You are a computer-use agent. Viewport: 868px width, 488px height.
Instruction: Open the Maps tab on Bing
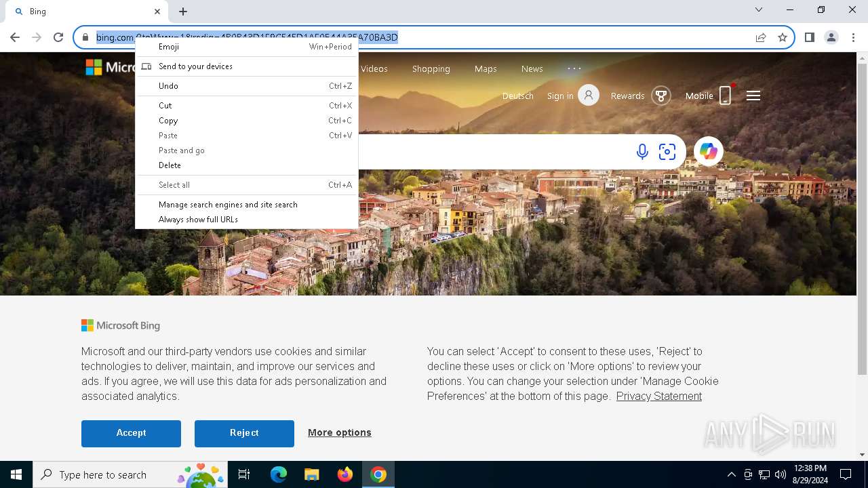486,68
